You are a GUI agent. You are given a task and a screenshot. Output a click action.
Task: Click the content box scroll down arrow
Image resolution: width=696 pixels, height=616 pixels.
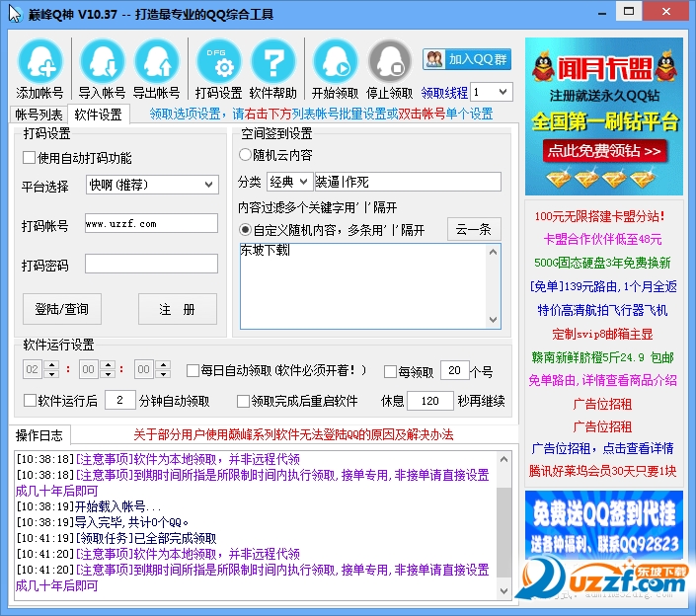pos(493,320)
